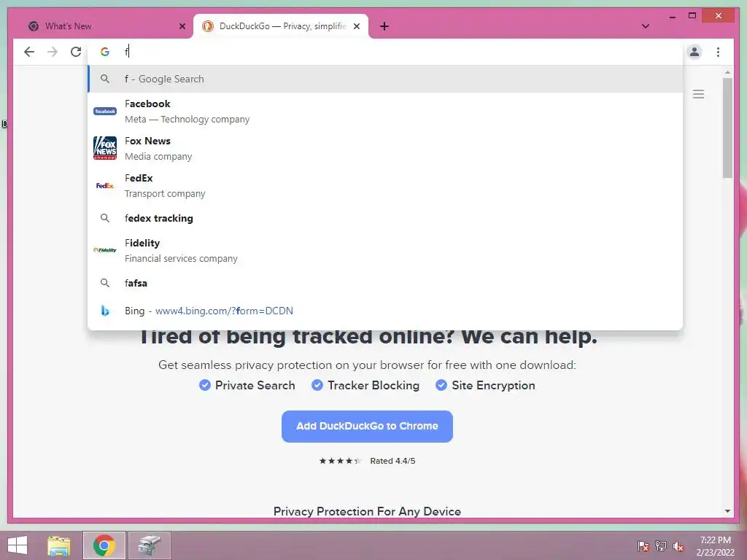Click the scrollbar down arrow
Screen dimensions: 747x560
[727, 511]
